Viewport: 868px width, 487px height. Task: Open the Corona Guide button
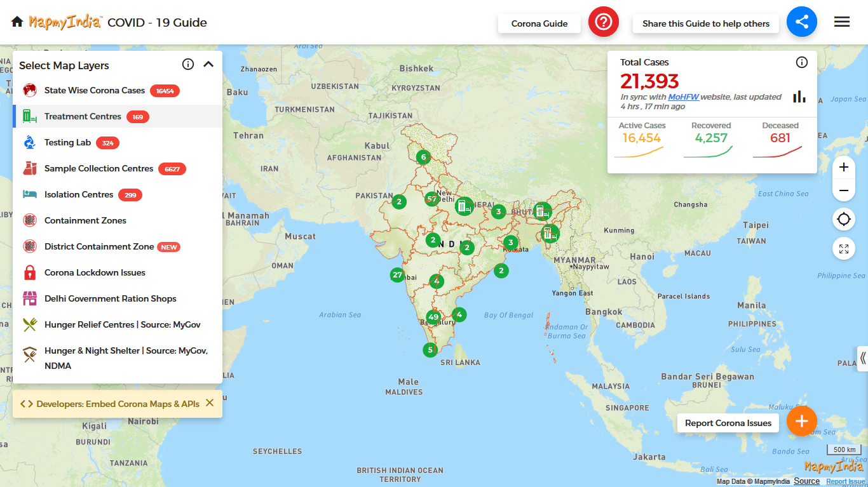coord(539,23)
